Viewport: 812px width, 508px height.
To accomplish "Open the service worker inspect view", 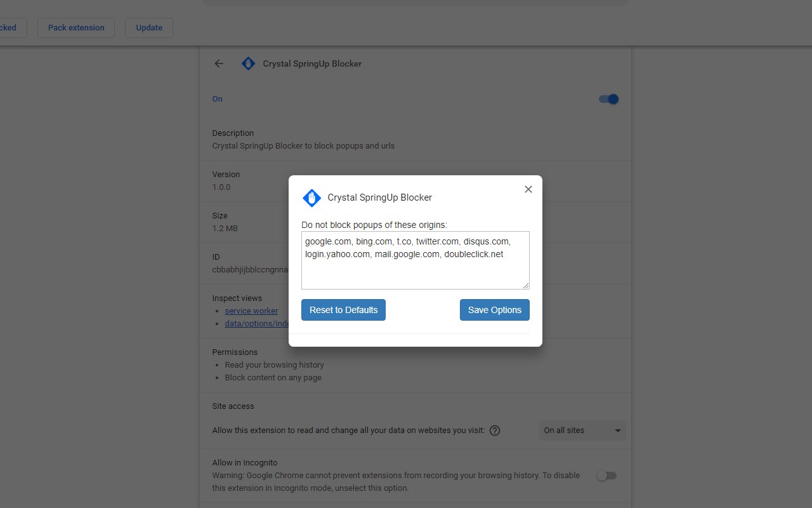I will point(251,311).
